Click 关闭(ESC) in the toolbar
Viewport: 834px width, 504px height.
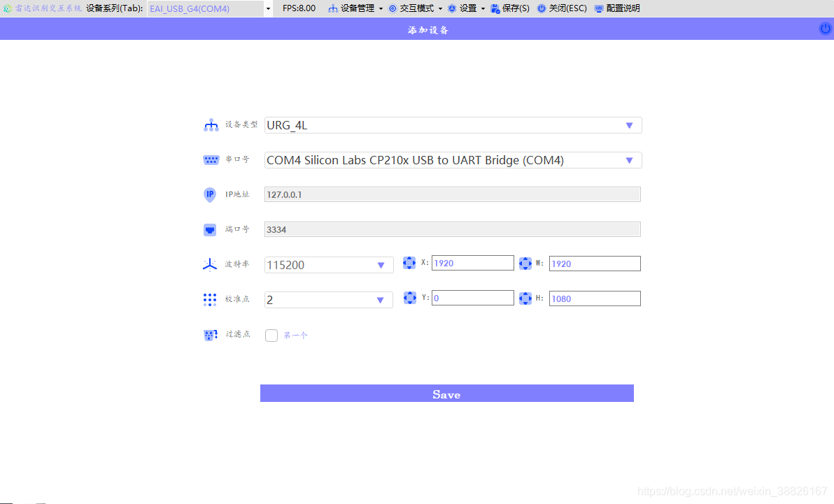(562, 8)
